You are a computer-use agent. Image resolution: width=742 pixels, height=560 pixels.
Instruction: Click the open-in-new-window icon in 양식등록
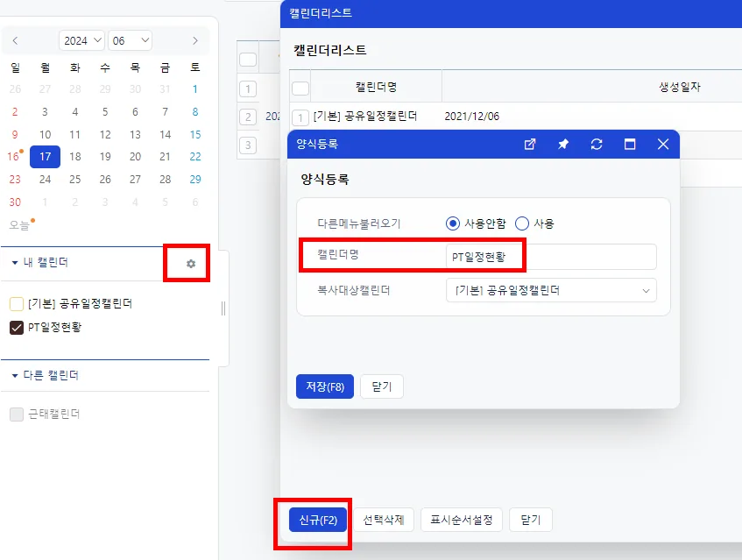pos(530,144)
